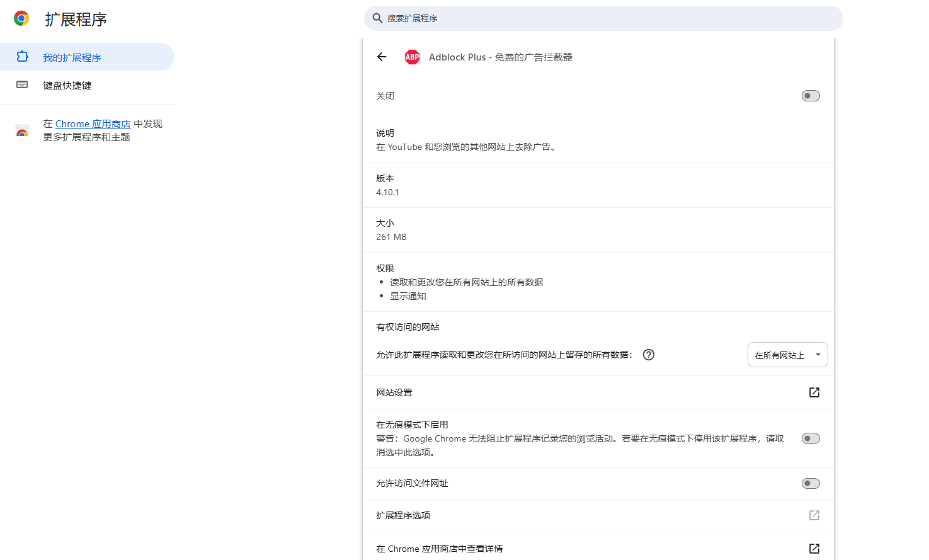Click the 版本 section heading
The image size is (929, 560).
coord(385,178)
